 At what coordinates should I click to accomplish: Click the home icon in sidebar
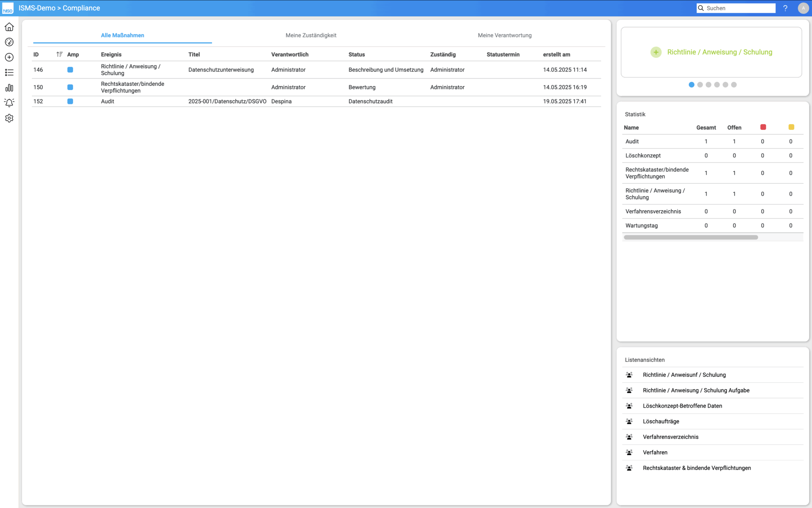tap(9, 27)
